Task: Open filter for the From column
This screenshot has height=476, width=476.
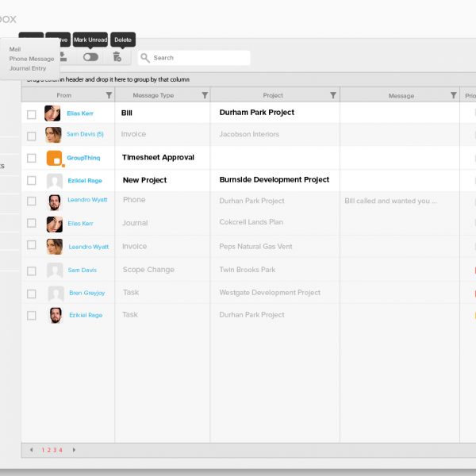Action: click(x=109, y=95)
